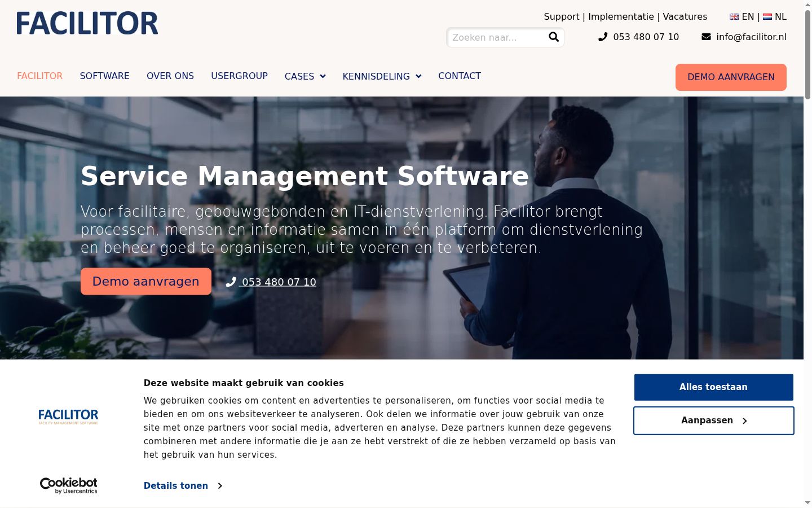Go to the Over Ons page
The height and width of the screenshot is (508, 812).
pyautogui.click(x=170, y=76)
